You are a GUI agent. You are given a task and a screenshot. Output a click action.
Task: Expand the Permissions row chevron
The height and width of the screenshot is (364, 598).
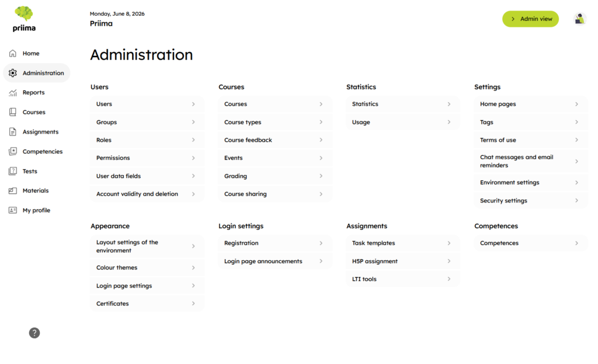[193, 158]
